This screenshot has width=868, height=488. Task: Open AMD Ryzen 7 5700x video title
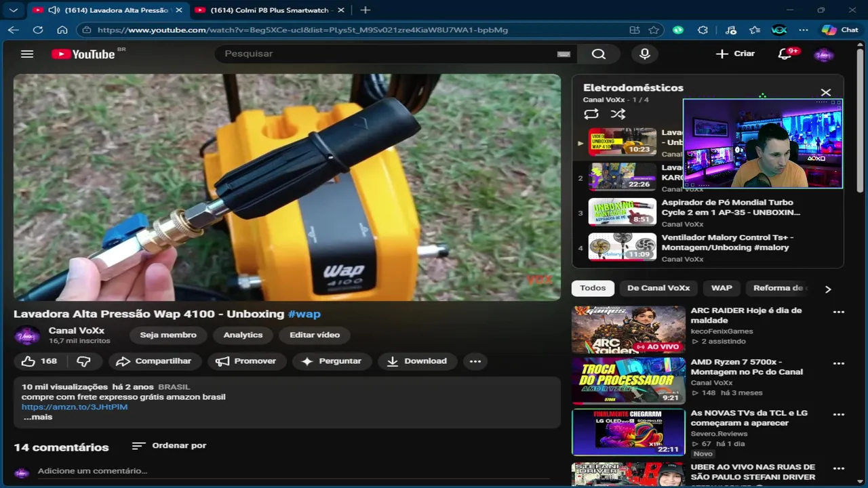(x=747, y=367)
